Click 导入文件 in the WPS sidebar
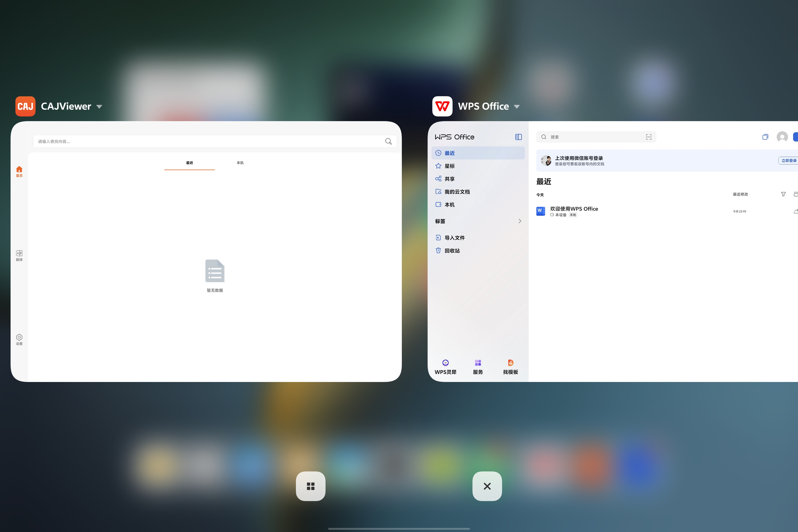798x532 pixels. pyautogui.click(x=478, y=238)
